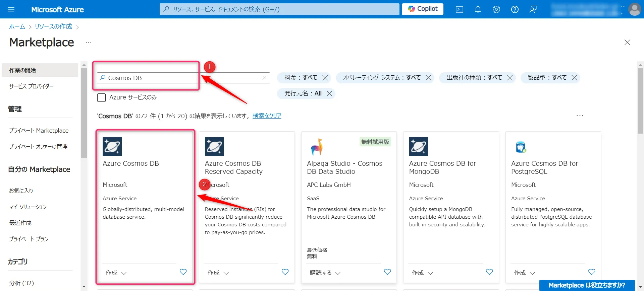
Task: Click the Alpaqa Studio llama icon
Action: 316,147
